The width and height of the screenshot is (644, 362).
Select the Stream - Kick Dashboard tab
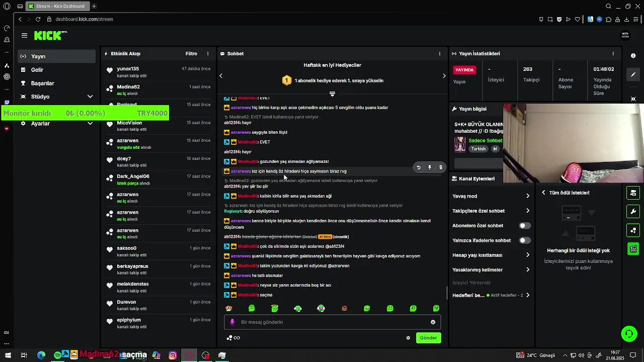(x=58, y=6)
